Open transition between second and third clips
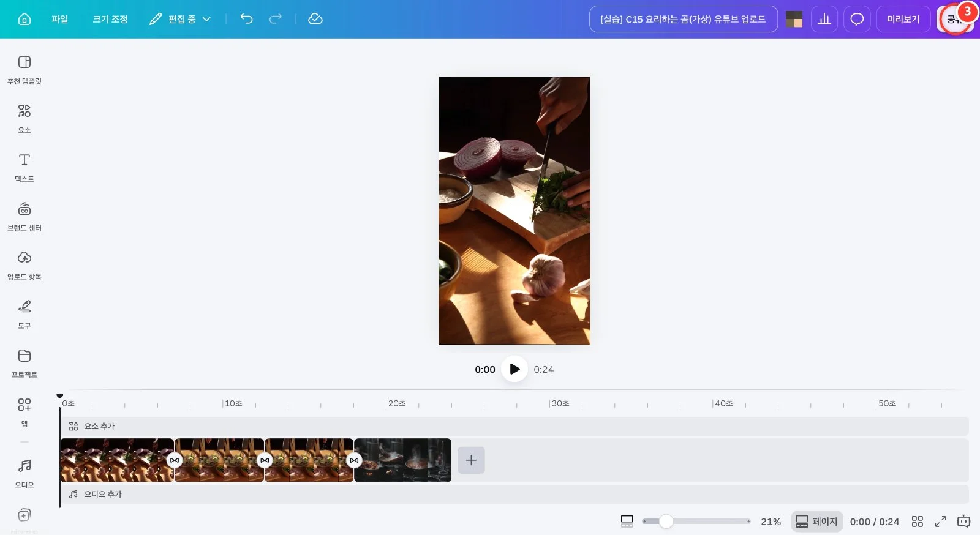The height and width of the screenshot is (535, 980). click(x=265, y=460)
